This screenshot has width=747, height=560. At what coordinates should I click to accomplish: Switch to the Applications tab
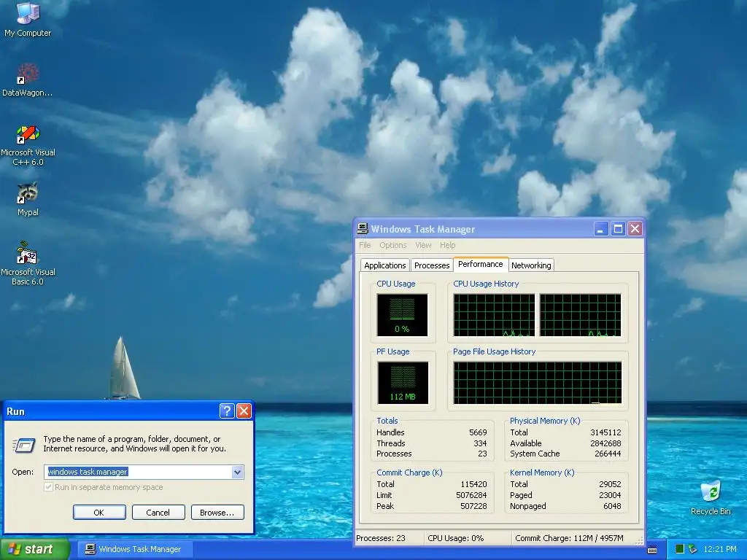coord(385,265)
